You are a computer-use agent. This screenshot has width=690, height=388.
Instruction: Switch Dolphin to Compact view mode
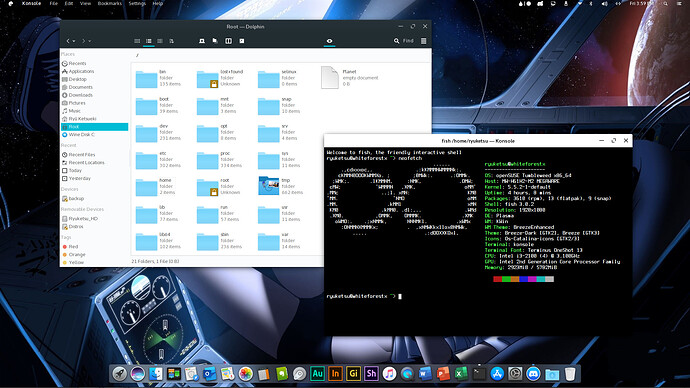149,41
